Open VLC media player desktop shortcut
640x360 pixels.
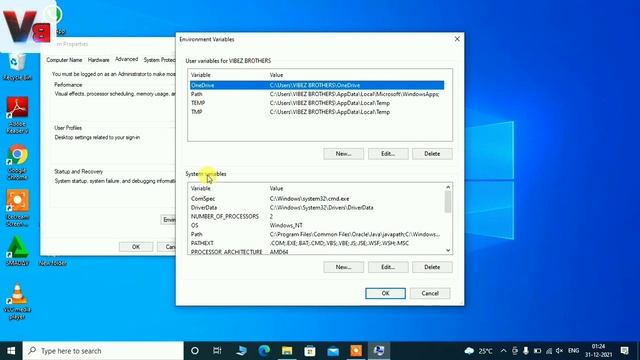tap(17, 301)
